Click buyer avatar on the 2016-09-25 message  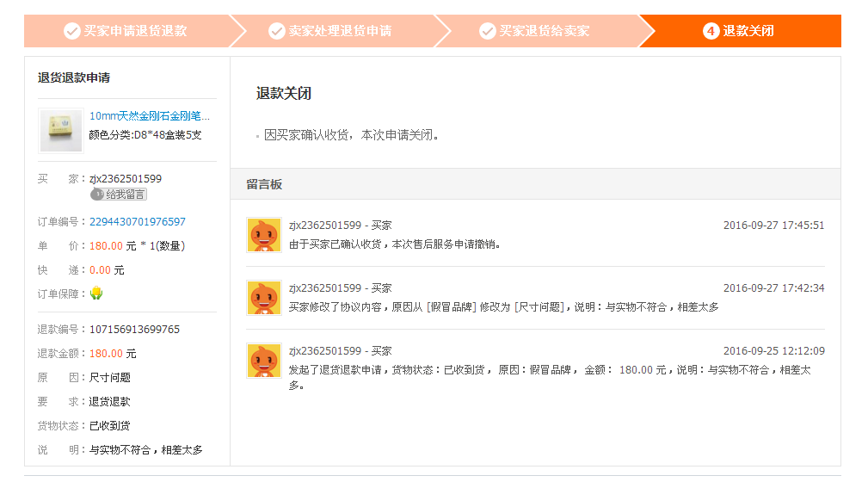[x=264, y=361]
